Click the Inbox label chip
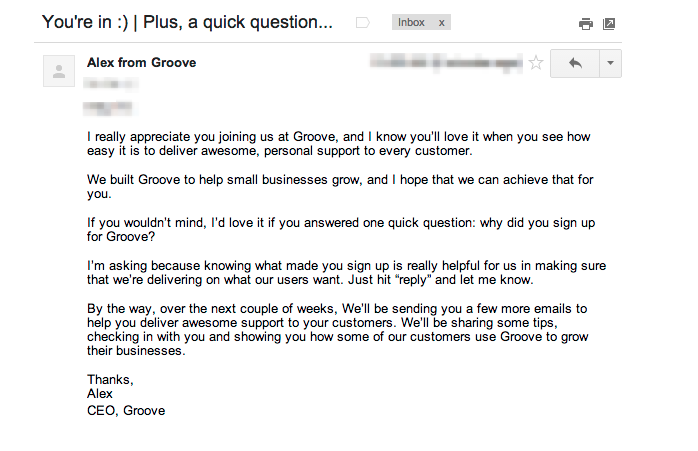Image resolution: width=698 pixels, height=451 pixels. [411, 22]
